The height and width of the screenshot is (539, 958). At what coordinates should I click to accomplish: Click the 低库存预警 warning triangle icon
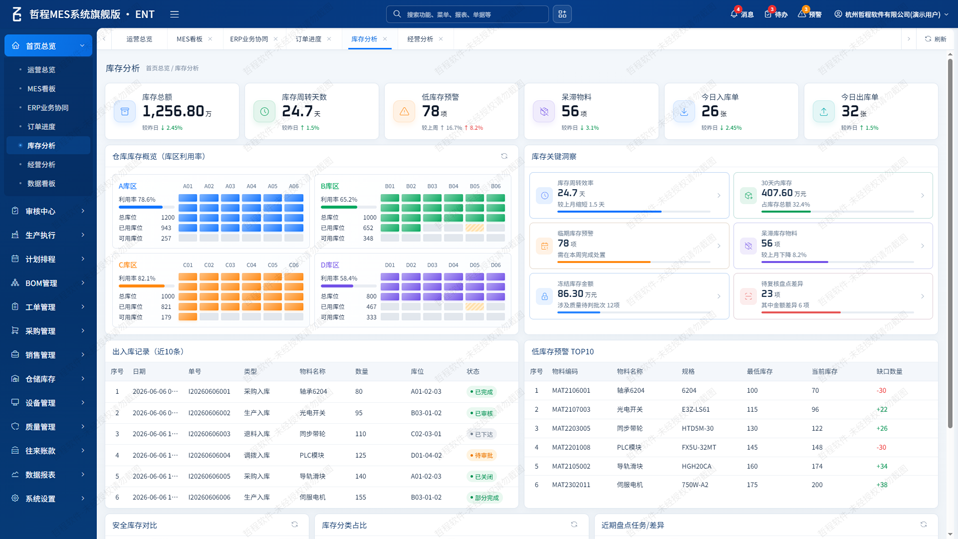coord(404,112)
